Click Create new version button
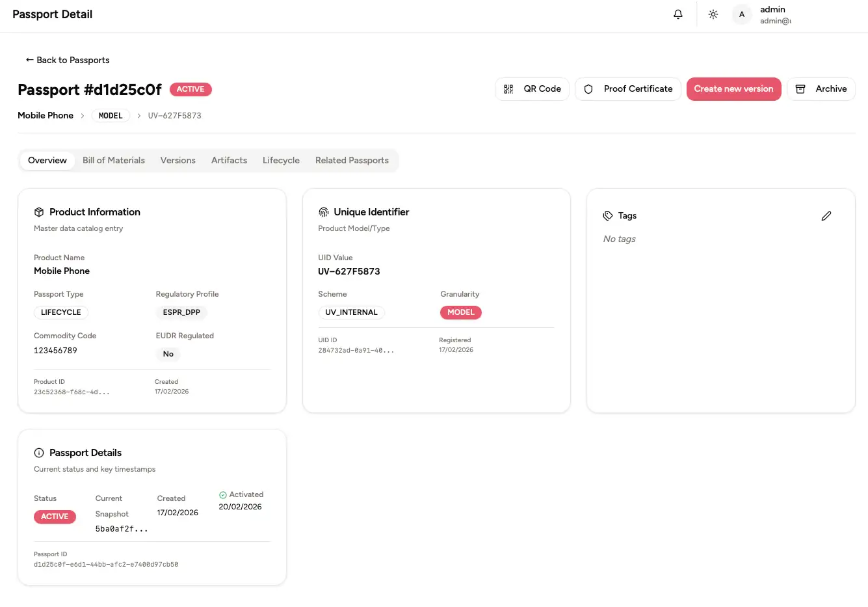The image size is (868, 607). point(733,89)
